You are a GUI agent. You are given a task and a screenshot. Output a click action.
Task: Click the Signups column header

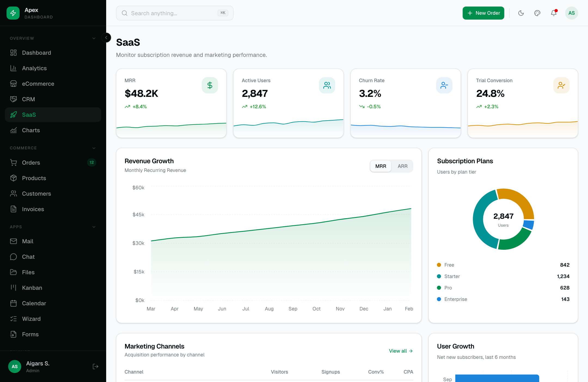330,372
